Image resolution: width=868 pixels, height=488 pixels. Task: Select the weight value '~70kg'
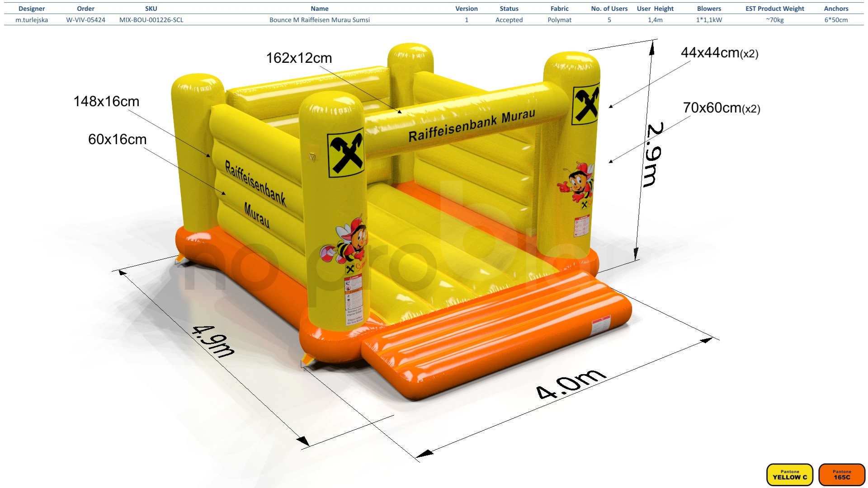click(775, 20)
